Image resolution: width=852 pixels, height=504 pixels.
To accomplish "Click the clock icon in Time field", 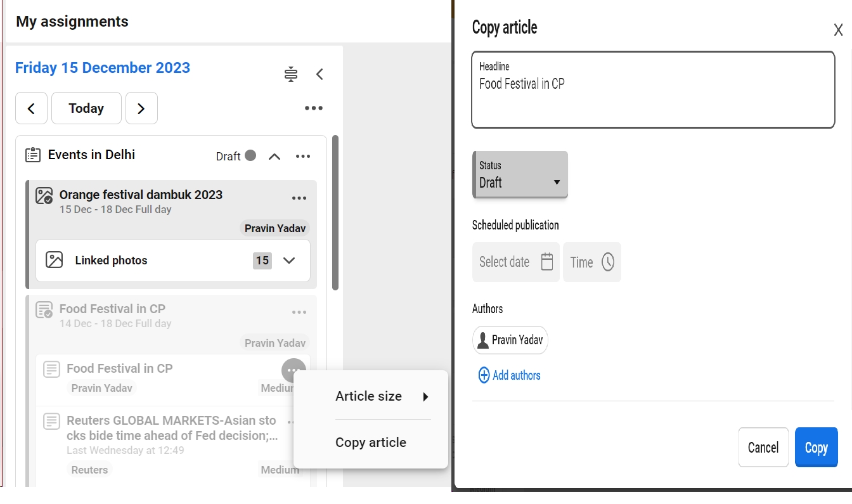I will coord(607,262).
